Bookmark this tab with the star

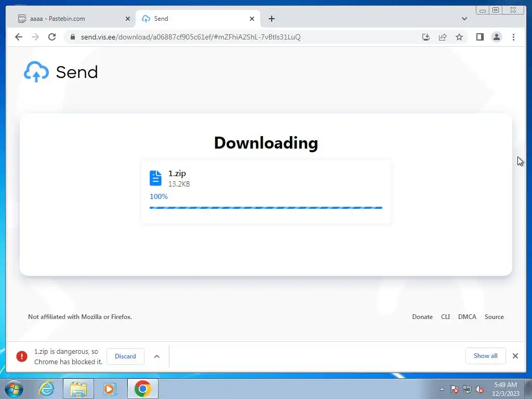[x=459, y=37]
